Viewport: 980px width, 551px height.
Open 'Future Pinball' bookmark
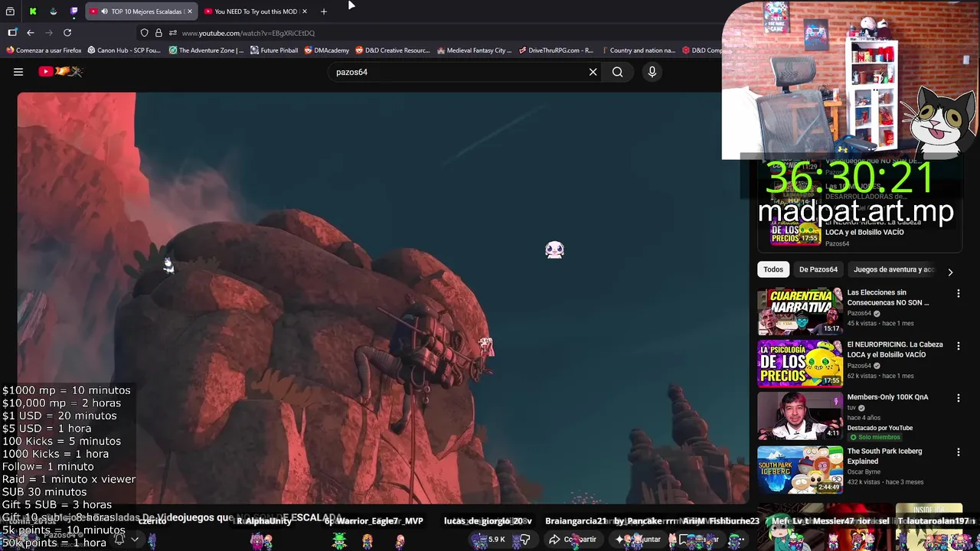[274, 51]
